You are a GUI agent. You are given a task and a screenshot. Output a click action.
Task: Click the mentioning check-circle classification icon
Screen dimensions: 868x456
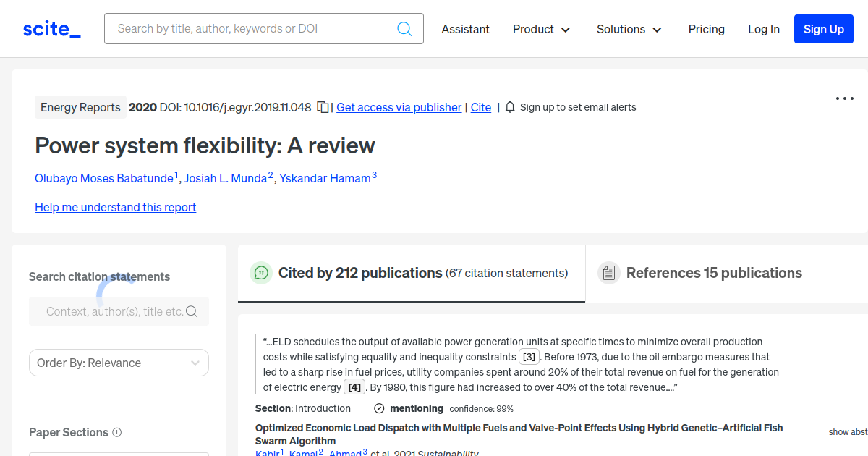[379, 408]
